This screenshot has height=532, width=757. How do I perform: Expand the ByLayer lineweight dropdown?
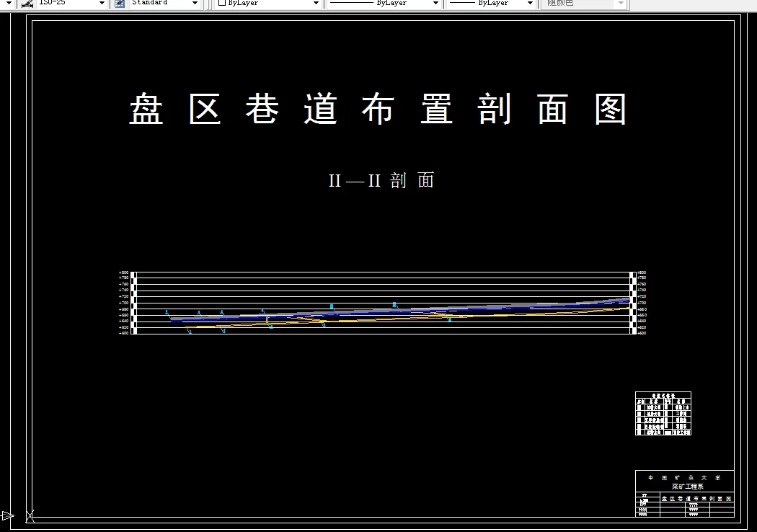(530, 4)
